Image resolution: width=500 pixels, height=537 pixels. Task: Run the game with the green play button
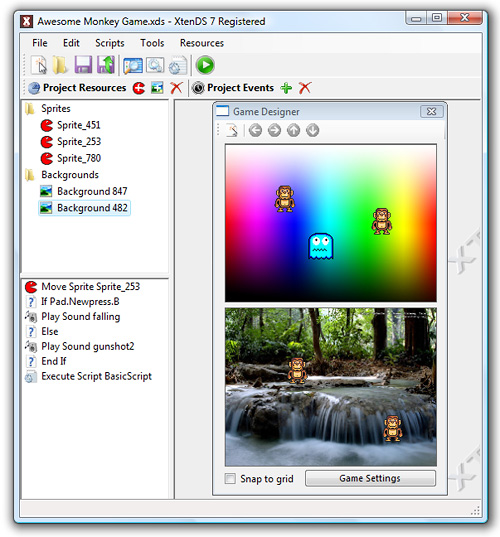(205, 65)
